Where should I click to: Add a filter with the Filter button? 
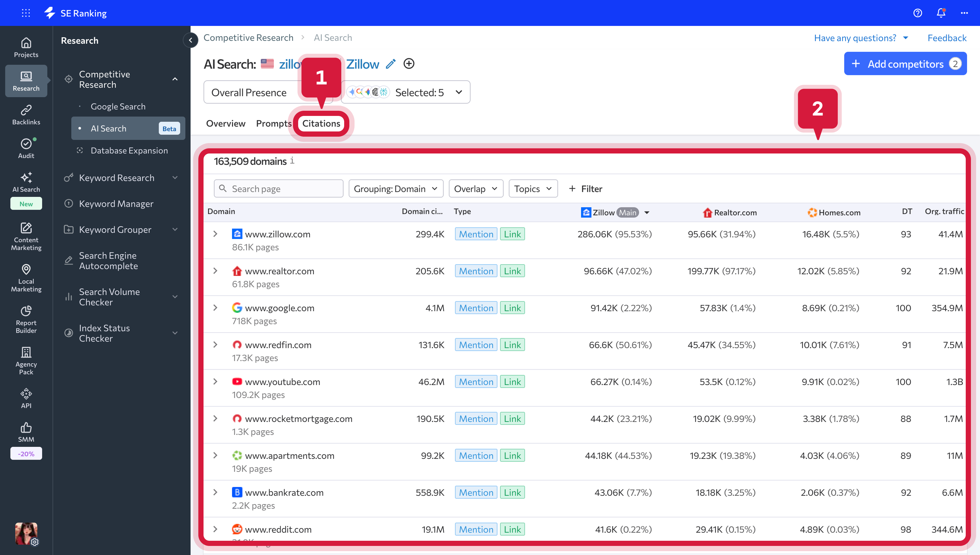click(x=585, y=189)
